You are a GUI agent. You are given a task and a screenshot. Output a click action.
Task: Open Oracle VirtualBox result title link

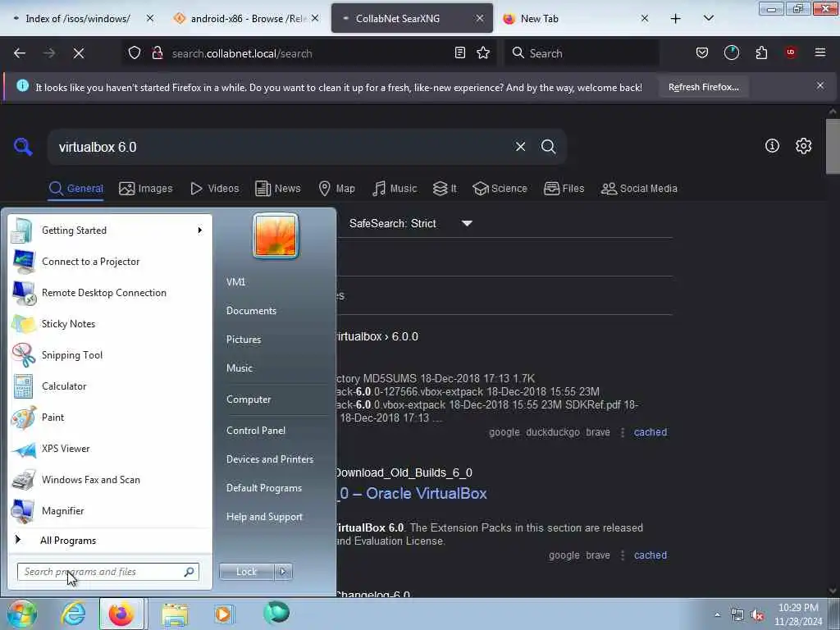pos(413,493)
